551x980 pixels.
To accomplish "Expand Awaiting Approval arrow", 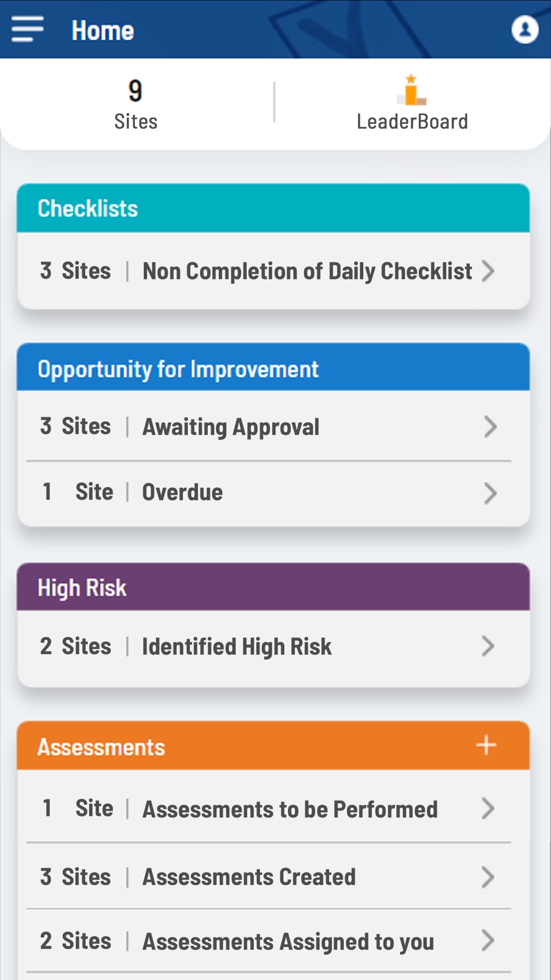I will 490,427.
